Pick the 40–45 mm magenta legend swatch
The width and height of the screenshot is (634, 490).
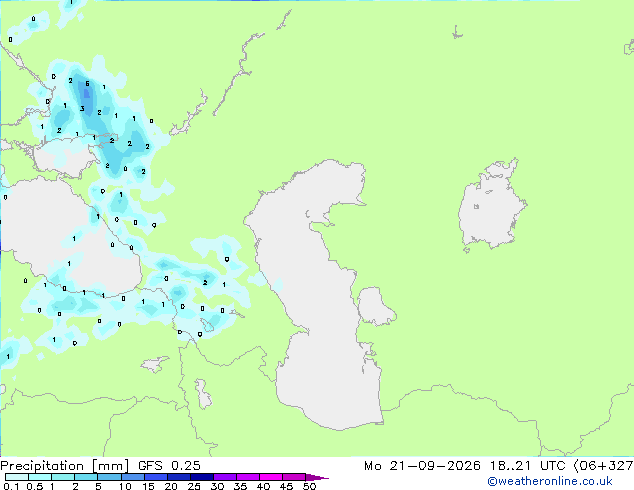pyautogui.click(x=271, y=477)
